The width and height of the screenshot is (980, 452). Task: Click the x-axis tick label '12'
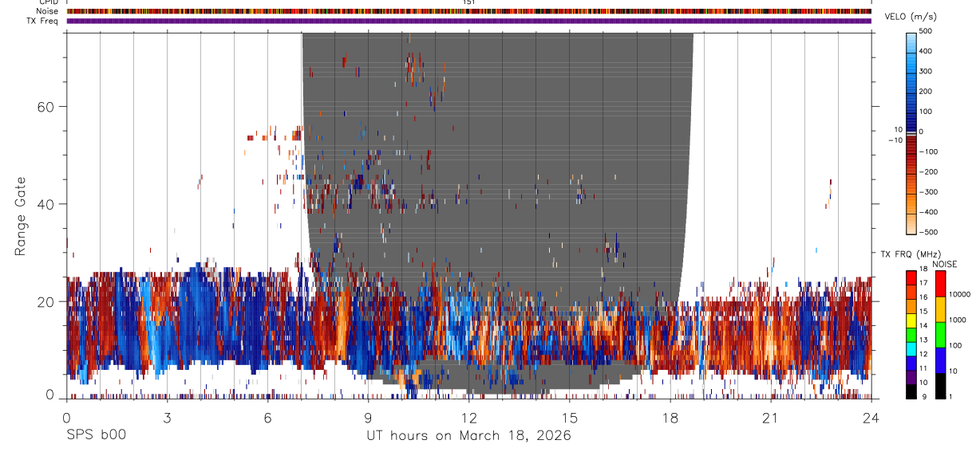tap(468, 418)
